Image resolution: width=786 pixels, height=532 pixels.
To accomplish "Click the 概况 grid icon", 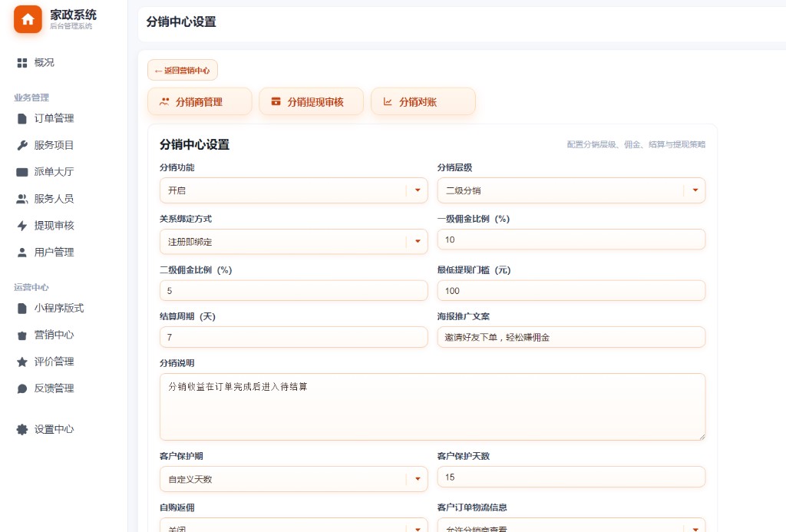I will (22, 63).
